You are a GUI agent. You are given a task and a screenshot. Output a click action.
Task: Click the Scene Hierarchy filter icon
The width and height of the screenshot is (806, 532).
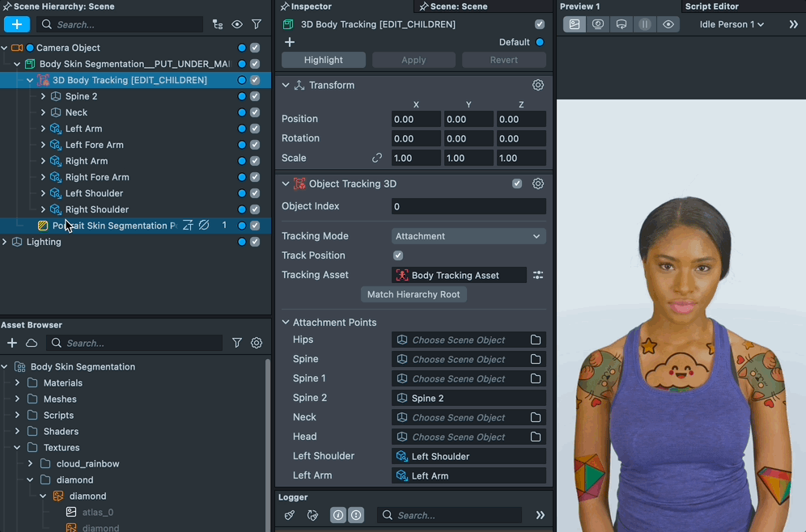point(257,24)
